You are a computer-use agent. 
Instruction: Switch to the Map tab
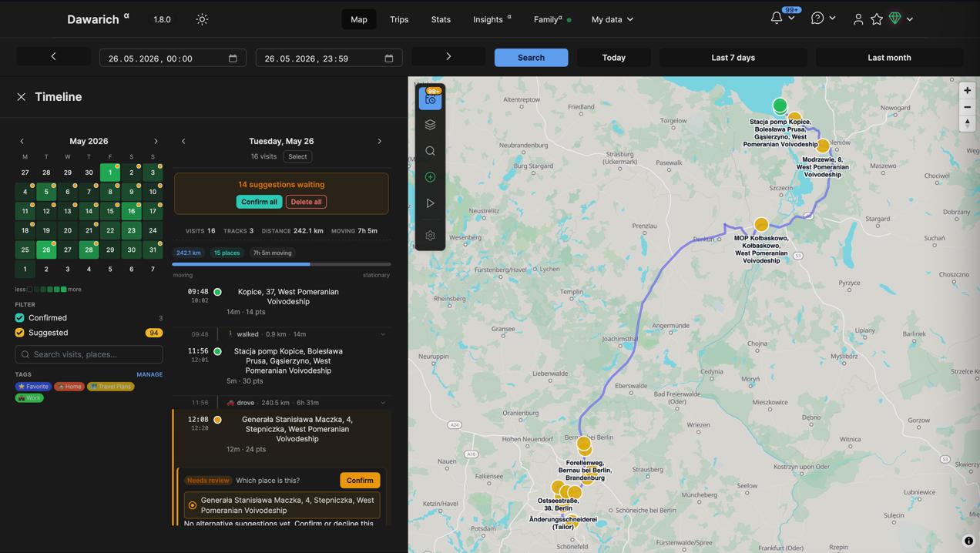click(x=359, y=19)
